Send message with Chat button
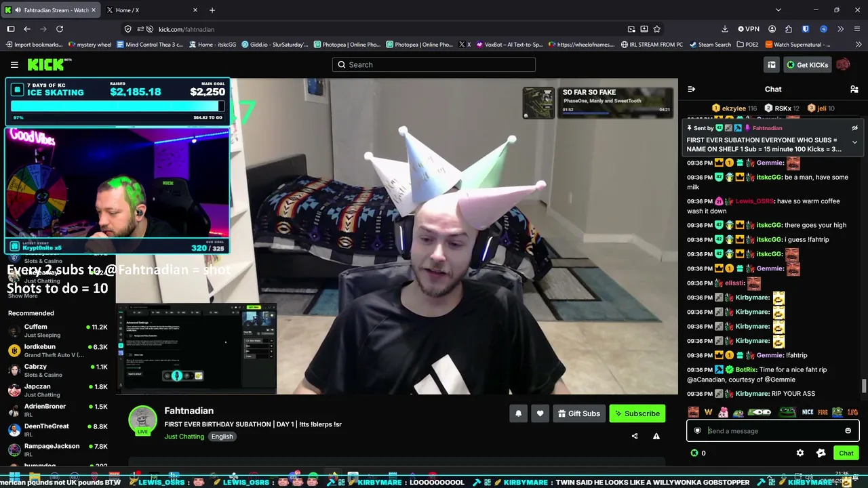This screenshot has width=868, height=488. (x=846, y=453)
